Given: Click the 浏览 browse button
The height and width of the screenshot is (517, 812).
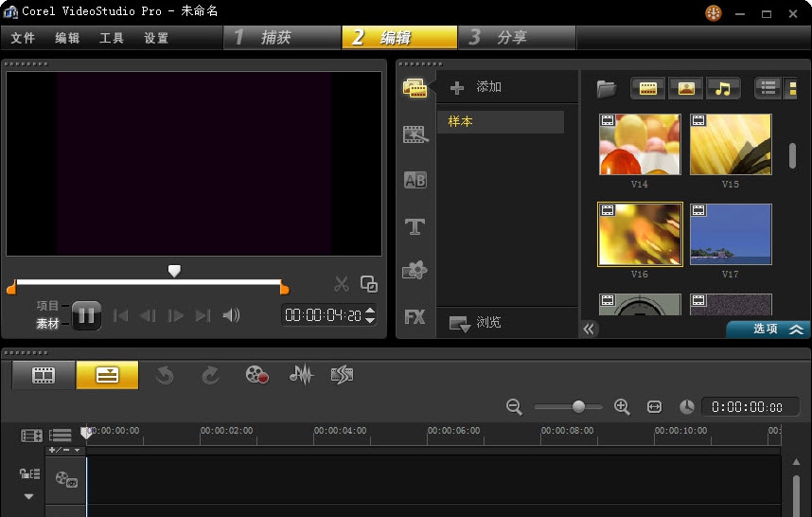Looking at the screenshot, I should coord(478,323).
